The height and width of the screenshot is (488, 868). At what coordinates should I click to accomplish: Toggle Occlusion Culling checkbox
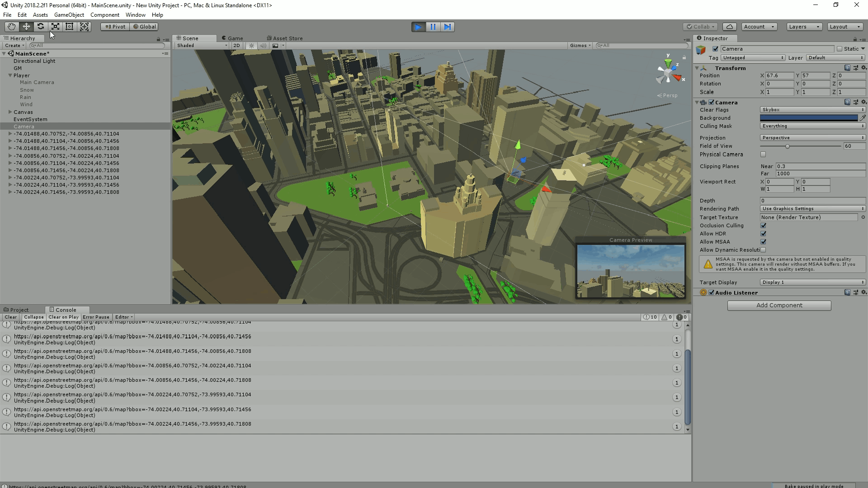[763, 225]
